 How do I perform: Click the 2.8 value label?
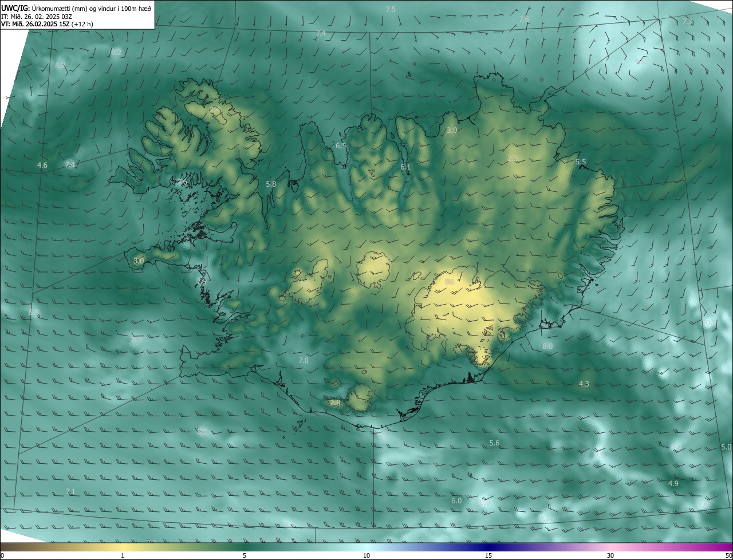point(335,403)
